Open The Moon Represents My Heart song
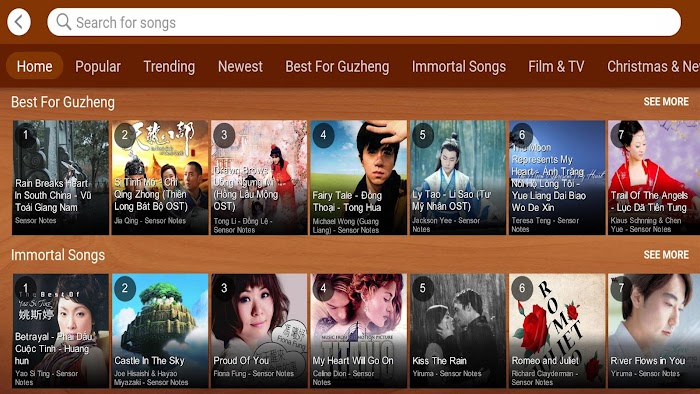Image resolution: width=700 pixels, height=394 pixels. click(x=557, y=177)
